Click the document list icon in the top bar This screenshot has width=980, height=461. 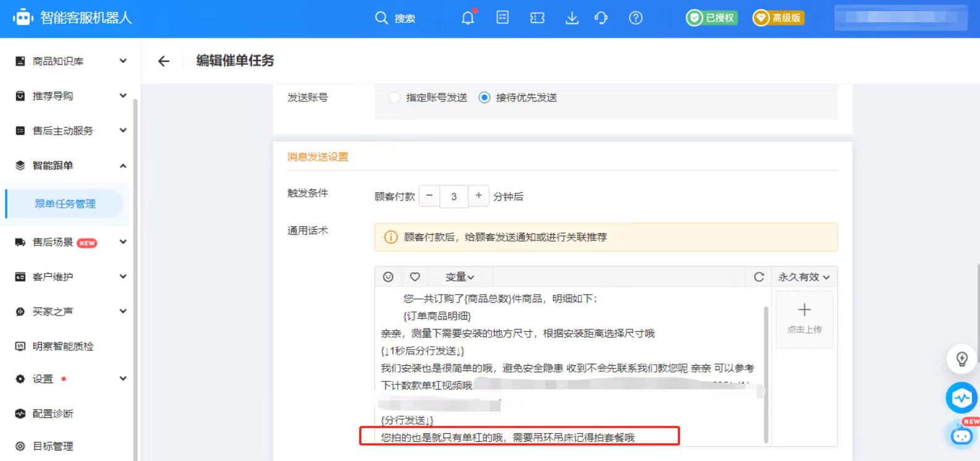503,18
